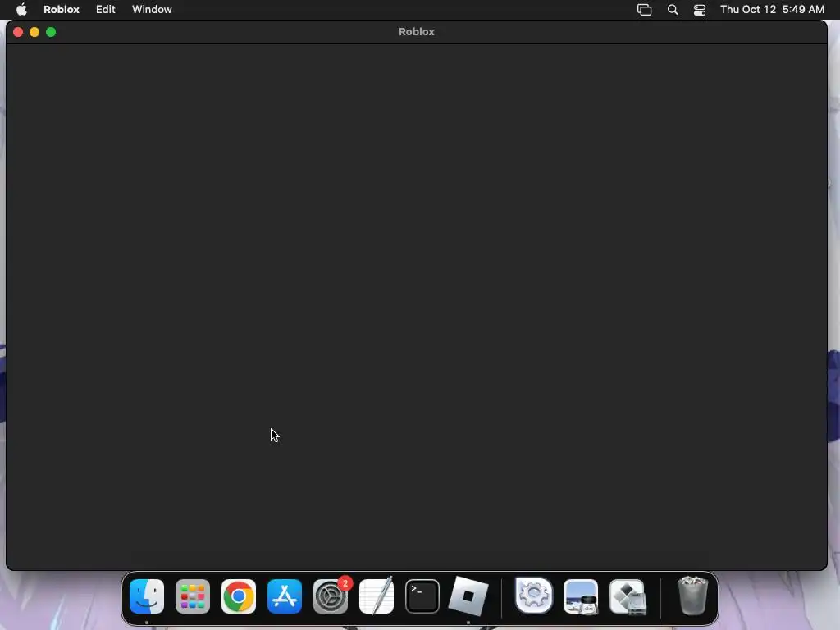Open Spotlight search in menu bar

point(673,10)
